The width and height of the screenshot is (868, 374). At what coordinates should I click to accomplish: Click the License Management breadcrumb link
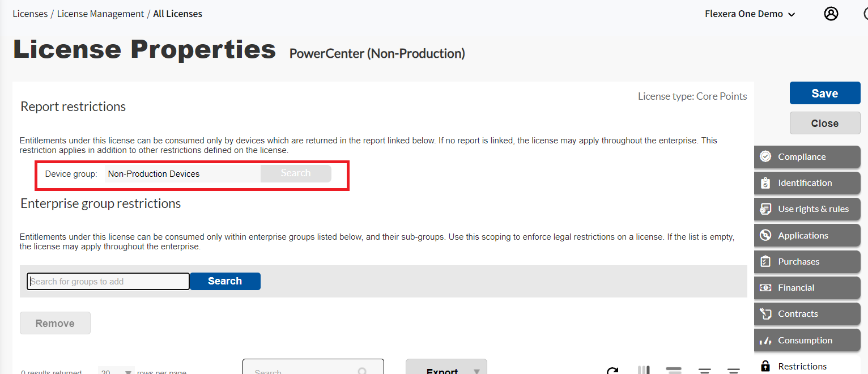coord(100,13)
